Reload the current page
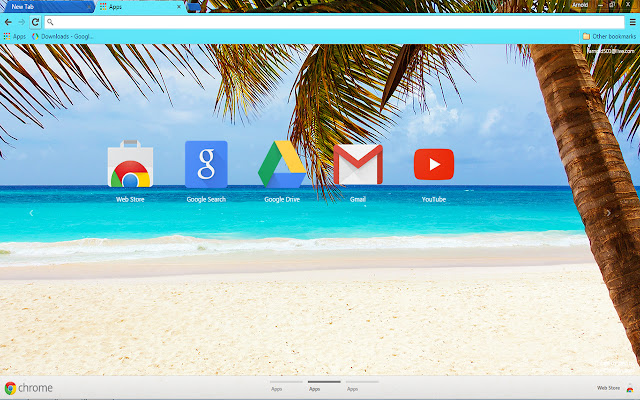Viewport: 640px width, 400px height. tap(36, 22)
